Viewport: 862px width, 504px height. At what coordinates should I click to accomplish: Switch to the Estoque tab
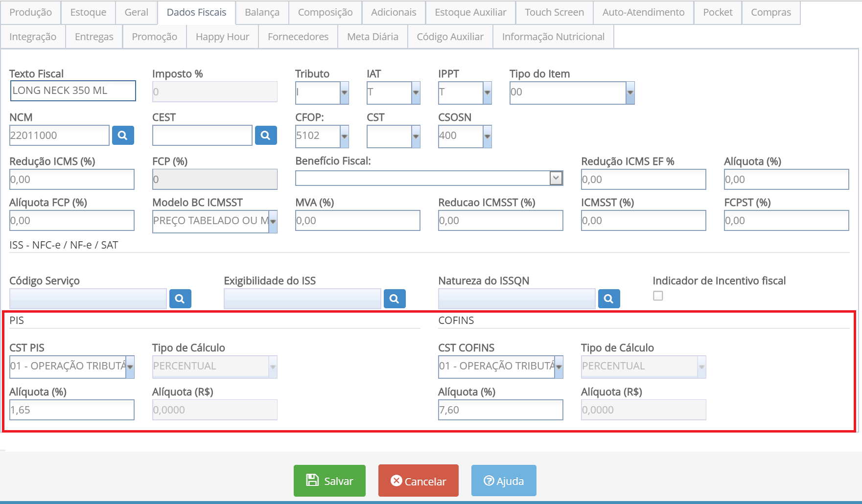click(x=88, y=12)
